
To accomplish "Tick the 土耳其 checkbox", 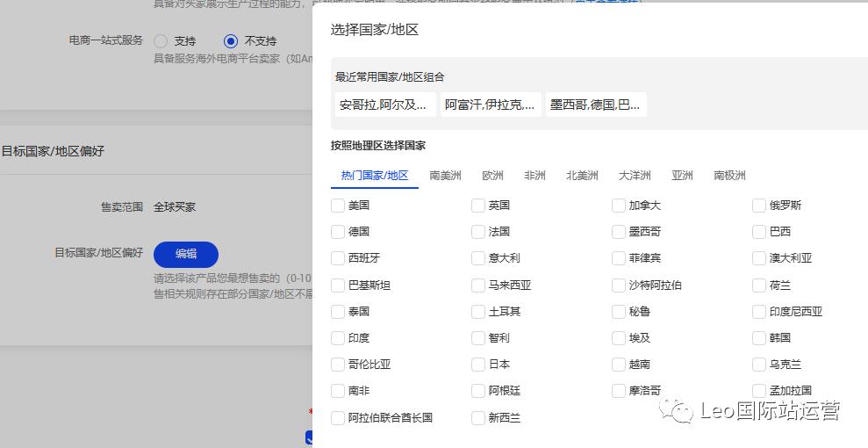I will [x=478, y=311].
